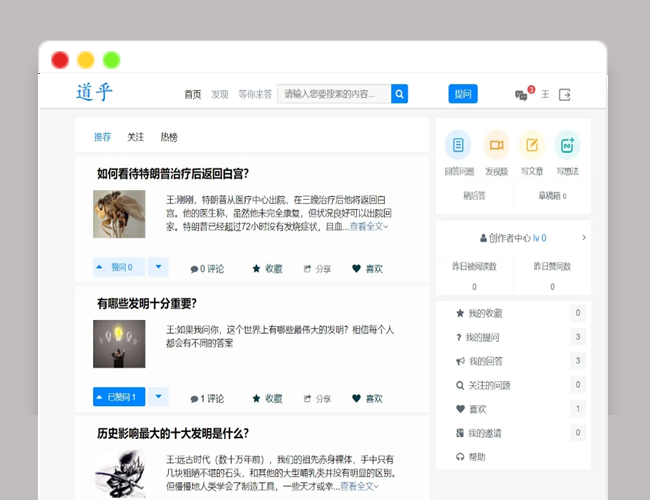Open question 如何看待特朗普治疗后返回白宫

click(x=173, y=173)
